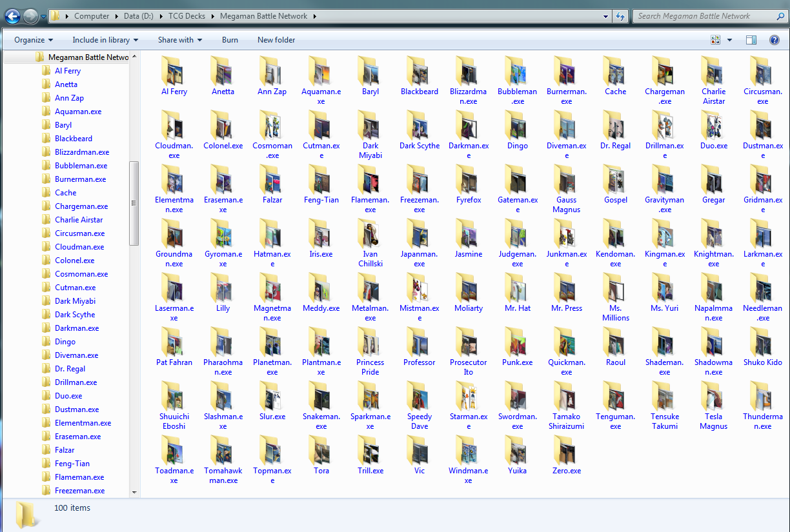Select Dark Miyabi in navigation tree
790x532 pixels.
pyautogui.click(x=75, y=301)
